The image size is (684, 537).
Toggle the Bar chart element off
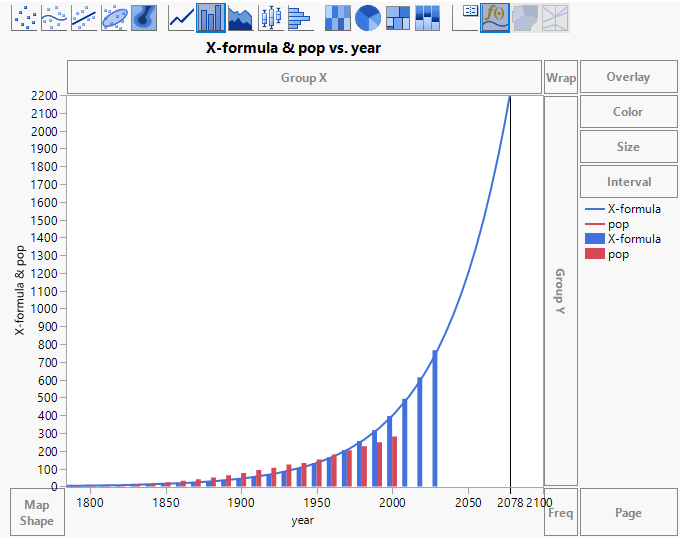(x=211, y=17)
